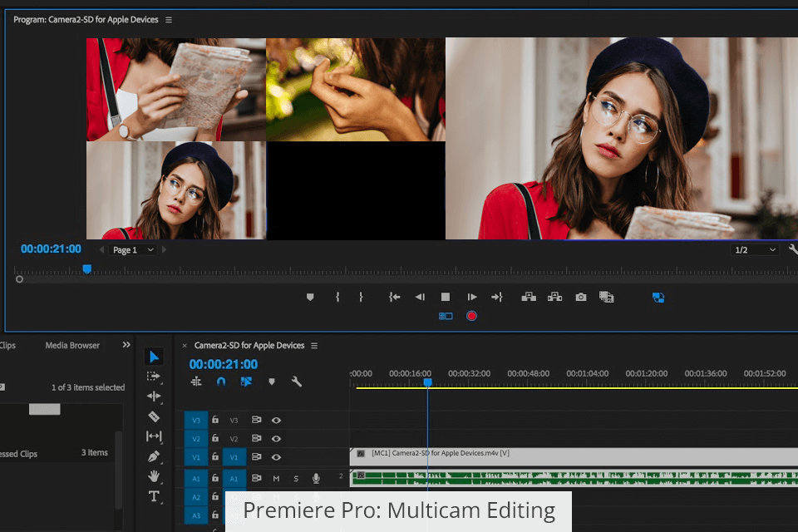
Task: Click the Program monitor scrubber playhead
Action: (87, 268)
